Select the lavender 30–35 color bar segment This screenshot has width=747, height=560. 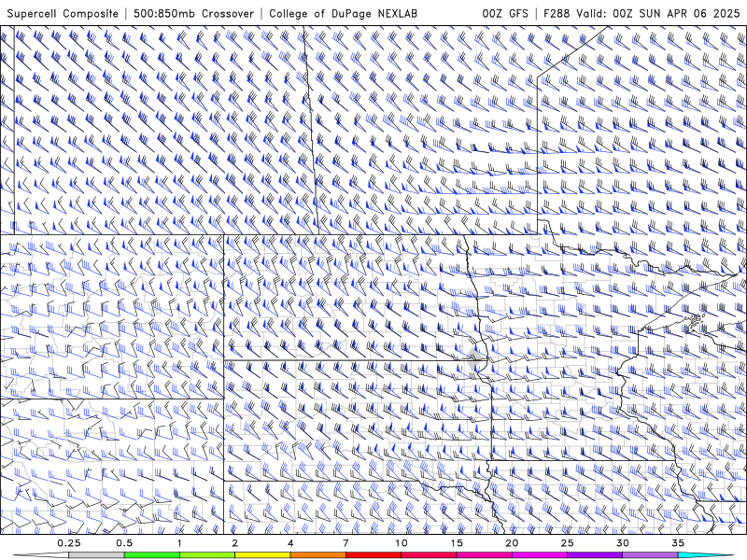(x=650, y=555)
